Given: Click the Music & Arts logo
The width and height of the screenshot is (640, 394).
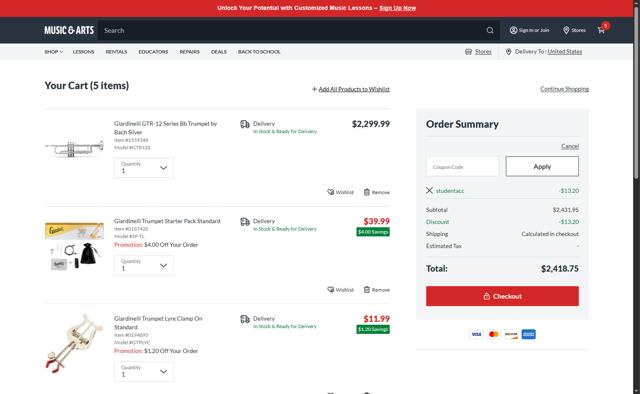Looking at the screenshot, I should point(69,30).
